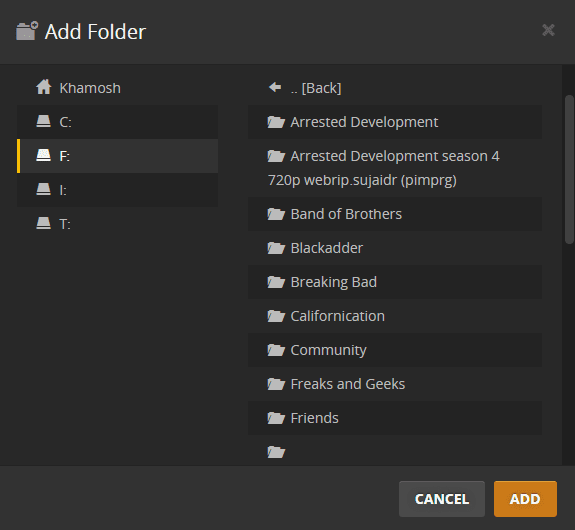Open the Arrested Development folder

tap(395, 122)
